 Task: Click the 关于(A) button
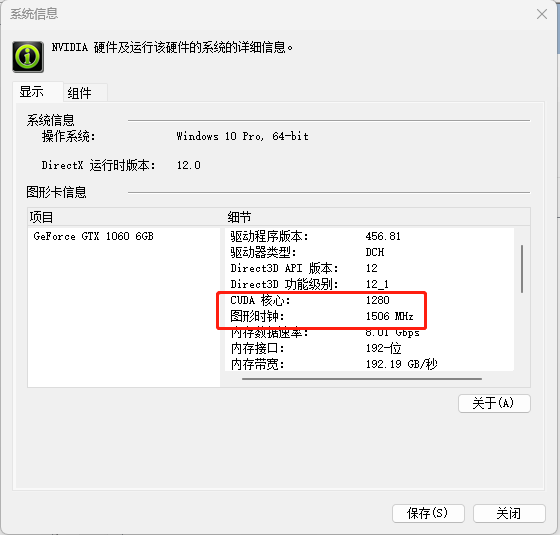494,404
